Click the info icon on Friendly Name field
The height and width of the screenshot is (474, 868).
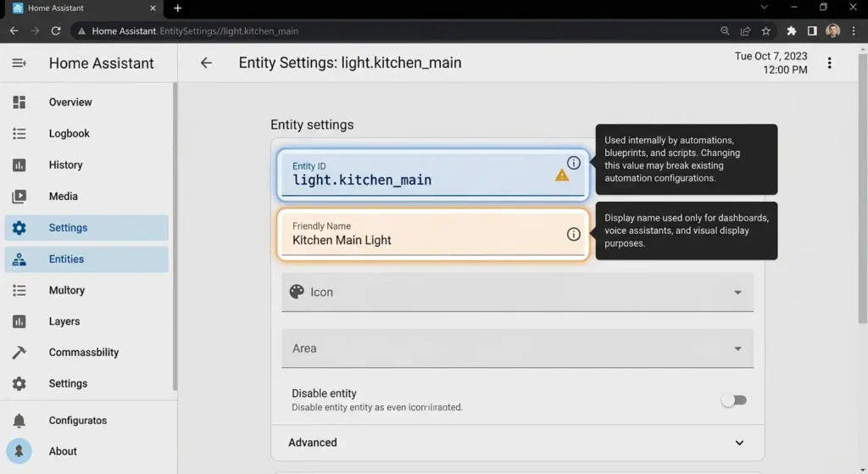[574, 234]
